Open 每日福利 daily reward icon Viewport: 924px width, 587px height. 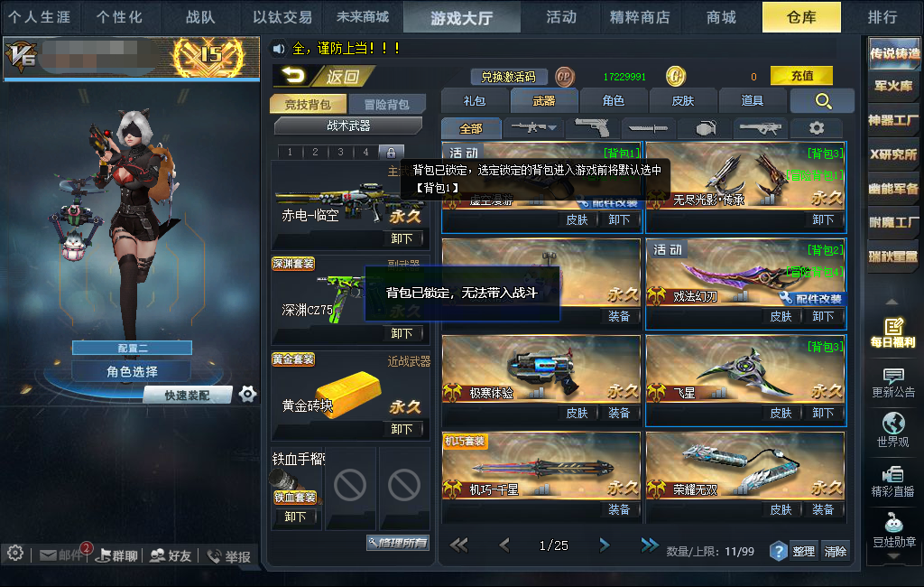pos(892,332)
